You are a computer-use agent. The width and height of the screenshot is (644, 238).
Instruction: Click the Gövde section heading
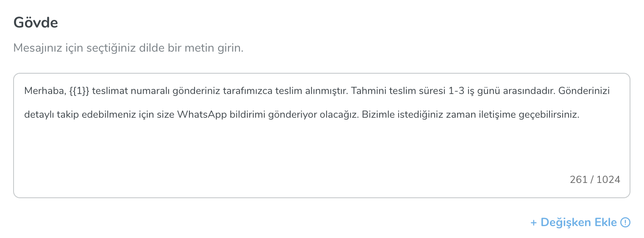pyautogui.click(x=36, y=22)
